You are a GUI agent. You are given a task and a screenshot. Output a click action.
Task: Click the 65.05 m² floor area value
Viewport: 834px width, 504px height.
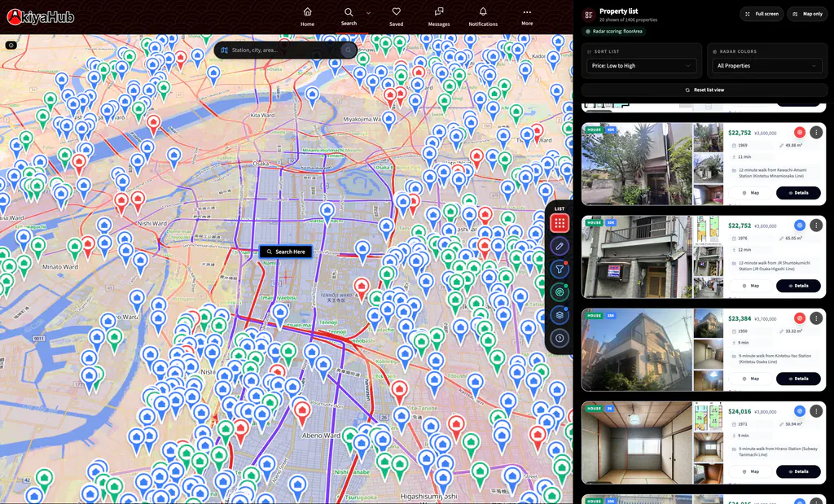click(x=795, y=239)
